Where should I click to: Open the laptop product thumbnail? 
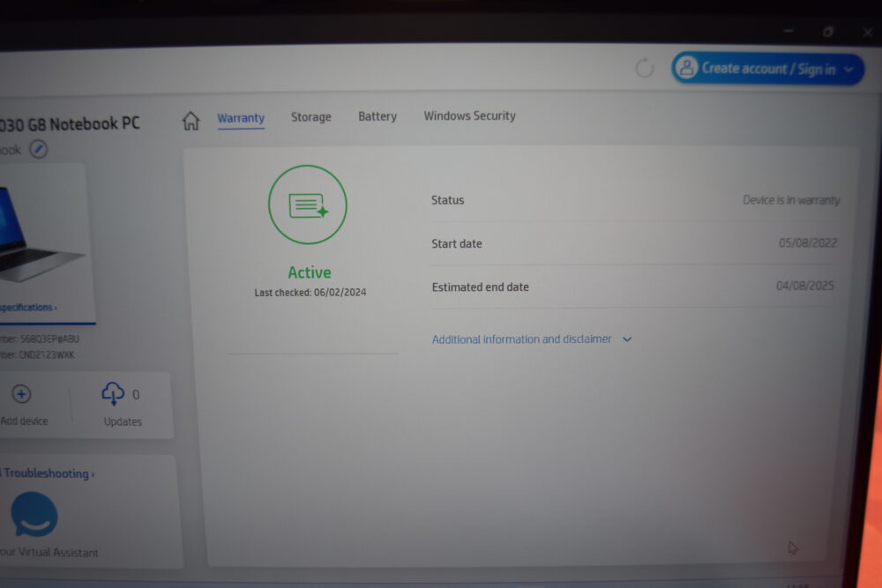42,234
